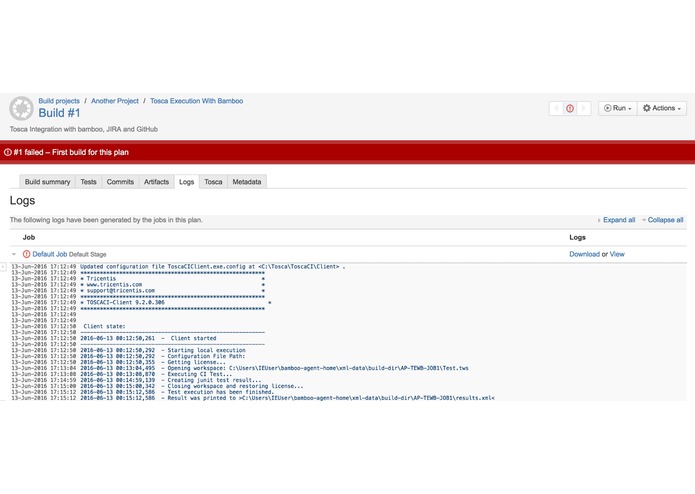Screen dimensions: 695x494
Task: Switch to the Metadata tab
Action: pos(247,182)
